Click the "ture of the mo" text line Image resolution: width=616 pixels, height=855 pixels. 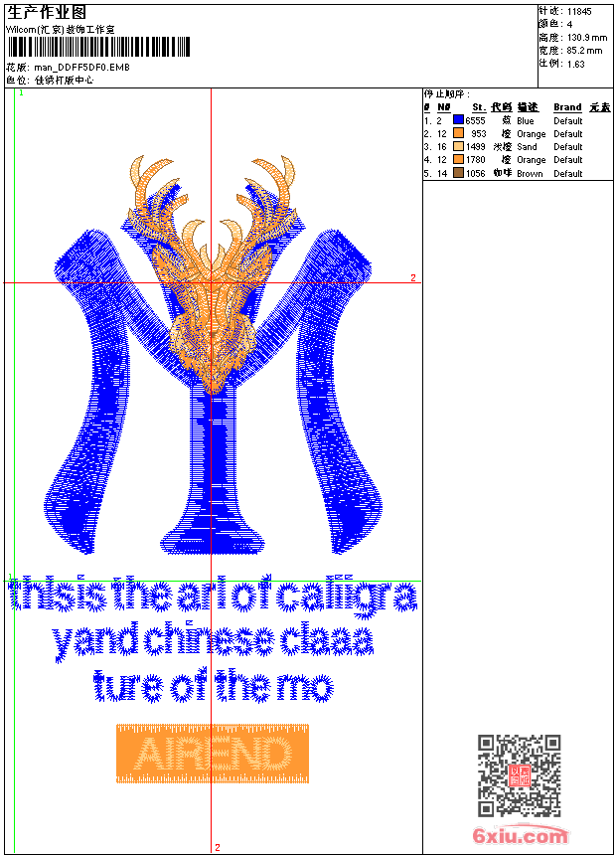(x=213, y=686)
